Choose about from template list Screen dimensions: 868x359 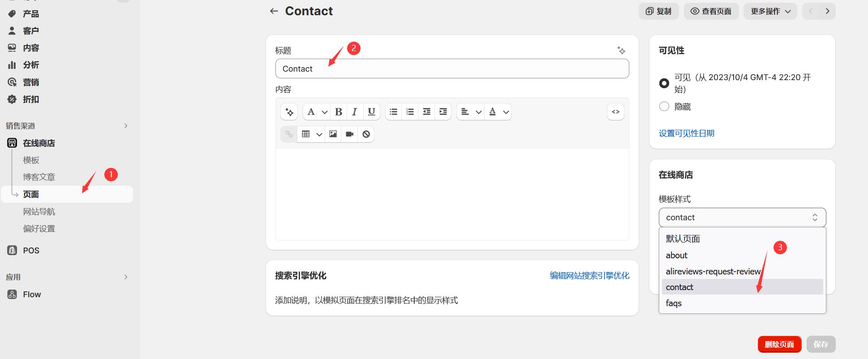click(x=676, y=256)
